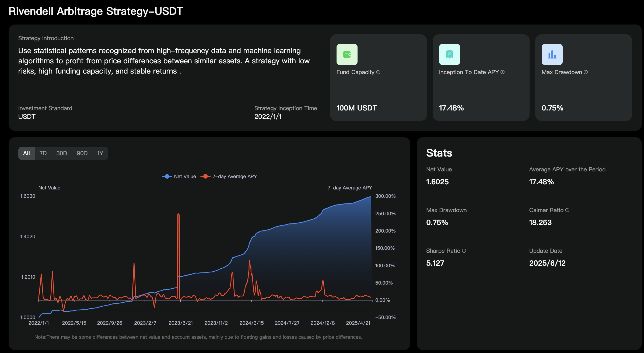Click the 100M USDT fund capacity value

(356, 108)
